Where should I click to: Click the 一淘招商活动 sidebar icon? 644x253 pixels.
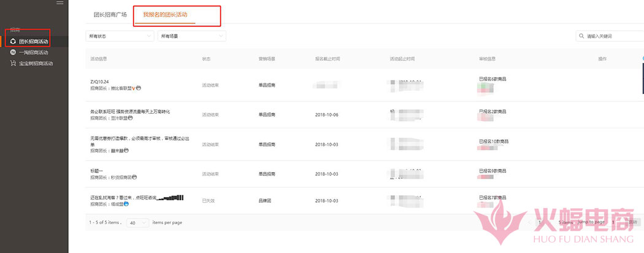(x=13, y=52)
